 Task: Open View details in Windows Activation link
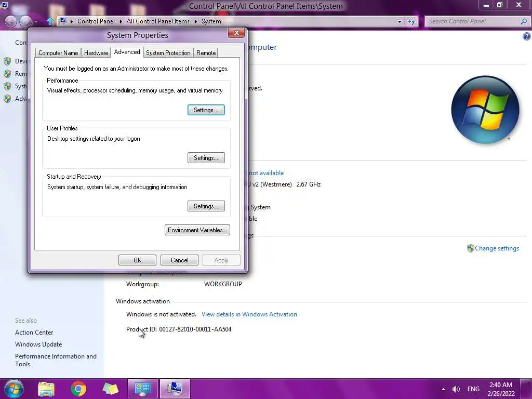click(249, 314)
